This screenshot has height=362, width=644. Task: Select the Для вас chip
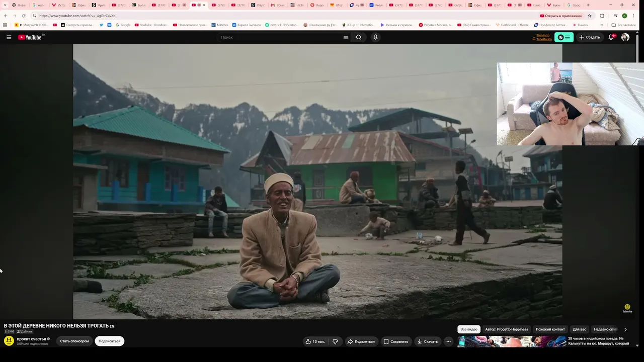click(x=580, y=329)
